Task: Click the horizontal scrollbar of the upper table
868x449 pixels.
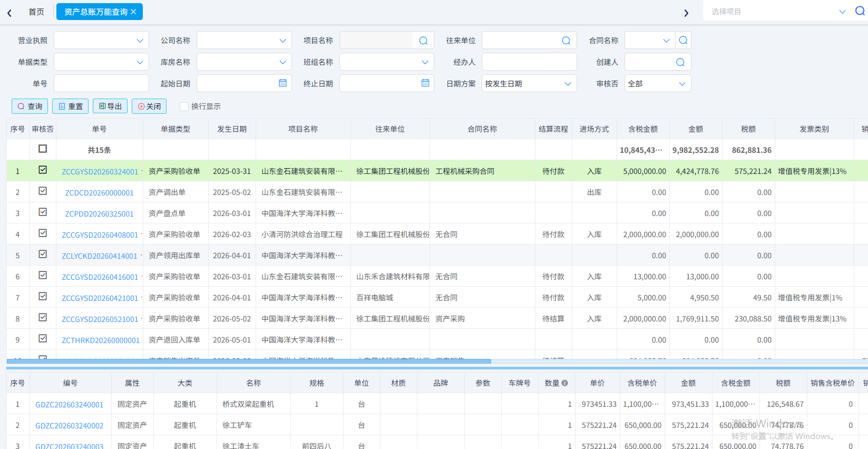Action: click(x=249, y=362)
